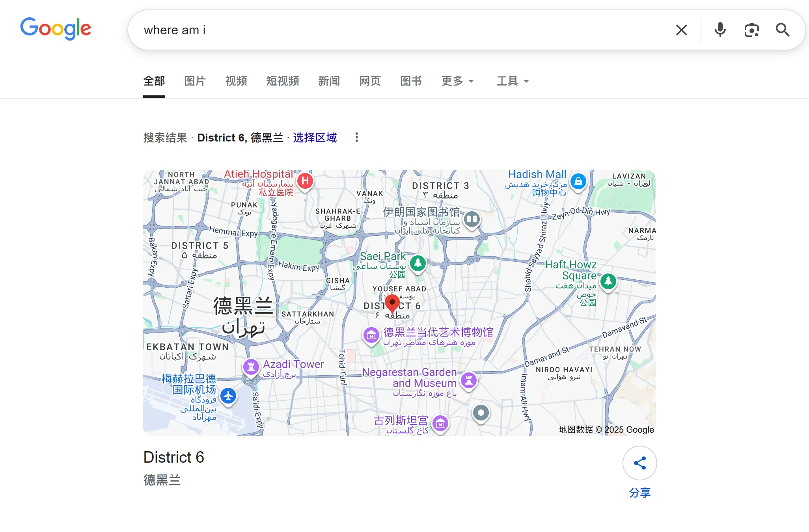Switch to the 新闻 tab
Screen dimensions: 809x532
[329, 81]
